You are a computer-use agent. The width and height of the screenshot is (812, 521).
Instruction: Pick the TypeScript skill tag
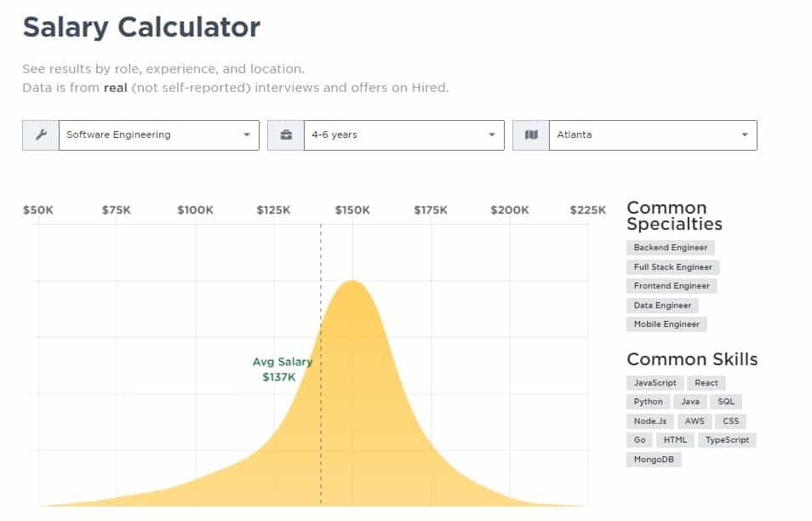tap(727, 439)
